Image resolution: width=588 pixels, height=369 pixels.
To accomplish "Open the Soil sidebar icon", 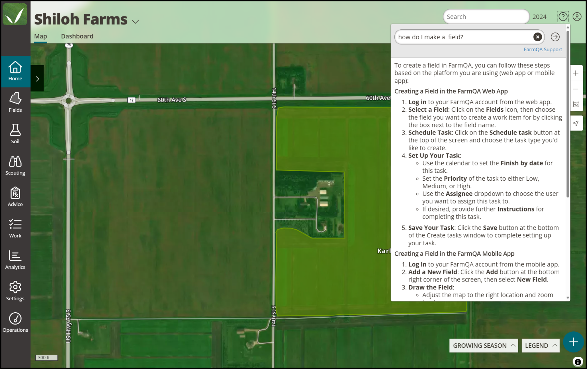I will pyautogui.click(x=15, y=134).
